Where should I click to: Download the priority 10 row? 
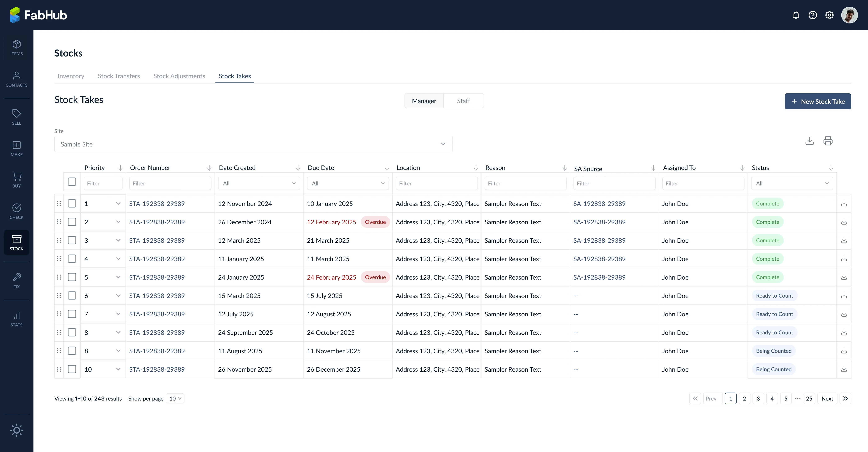844,369
